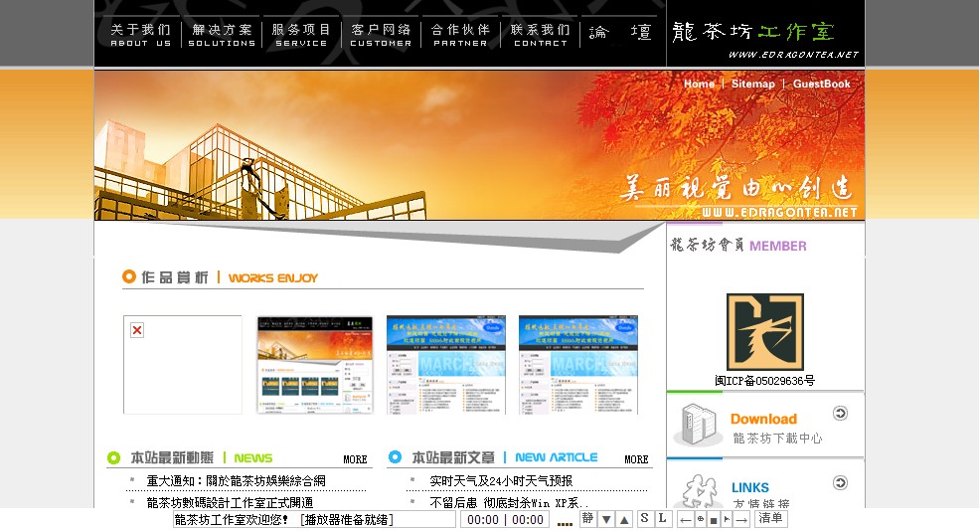
Task: Click the previous track left arrow
Action: [x=686, y=520]
